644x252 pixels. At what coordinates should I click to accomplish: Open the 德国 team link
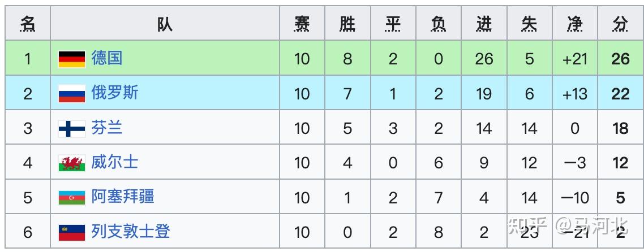coord(106,58)
